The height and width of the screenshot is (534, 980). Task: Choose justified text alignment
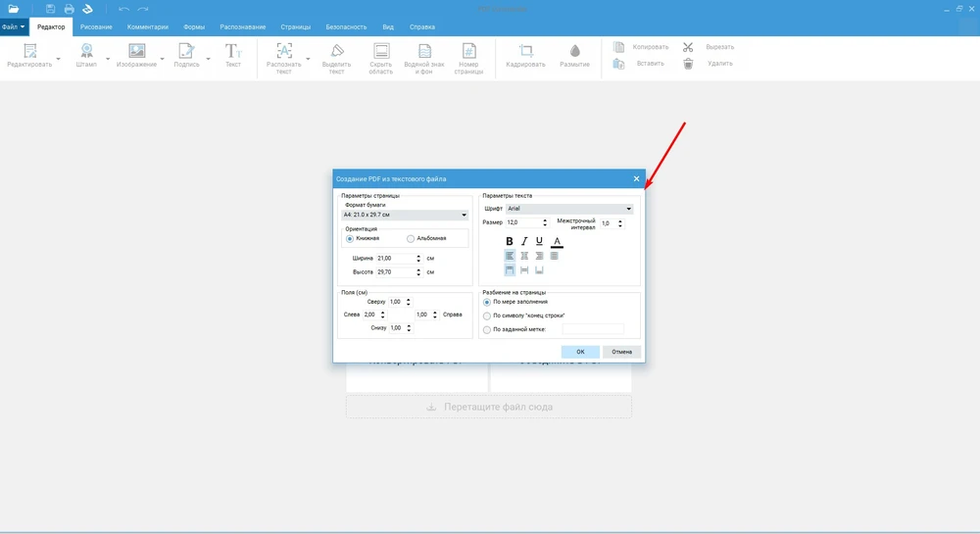(555, 256)
